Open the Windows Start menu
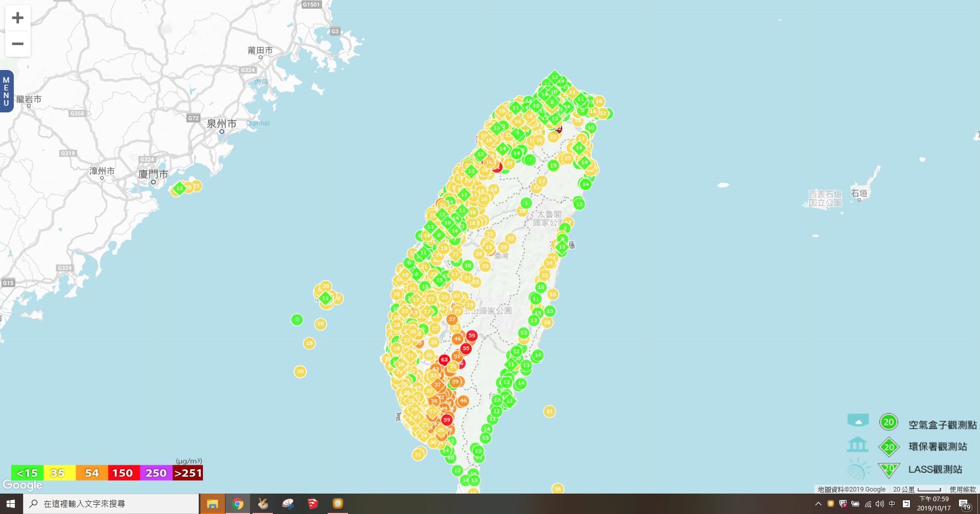 tap(11, 504)
